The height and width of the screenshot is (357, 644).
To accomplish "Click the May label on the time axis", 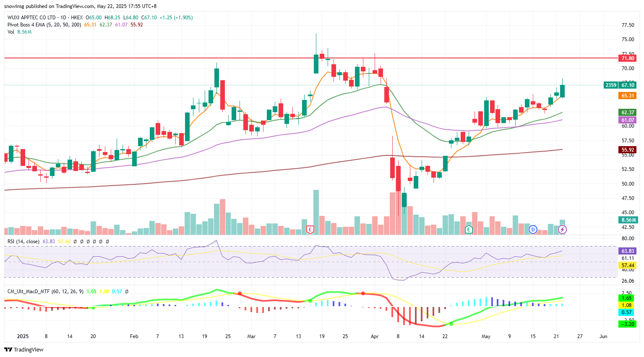I will (x=486, y=336).
